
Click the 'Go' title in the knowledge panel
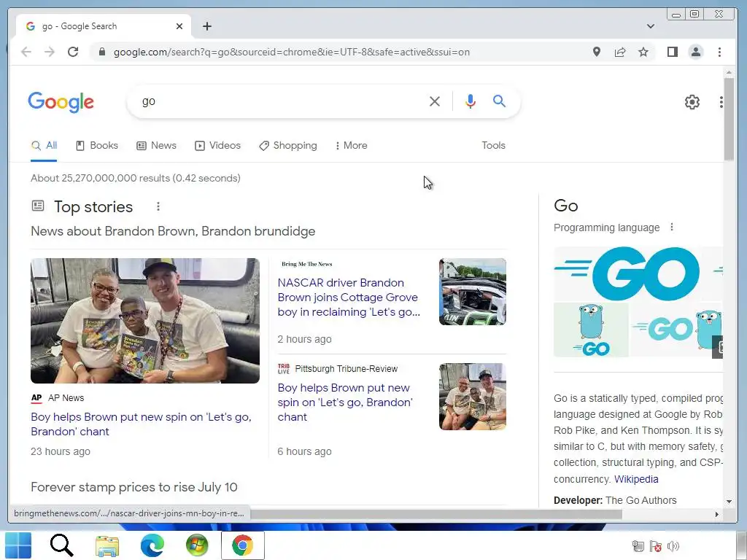tap(565, 206)
